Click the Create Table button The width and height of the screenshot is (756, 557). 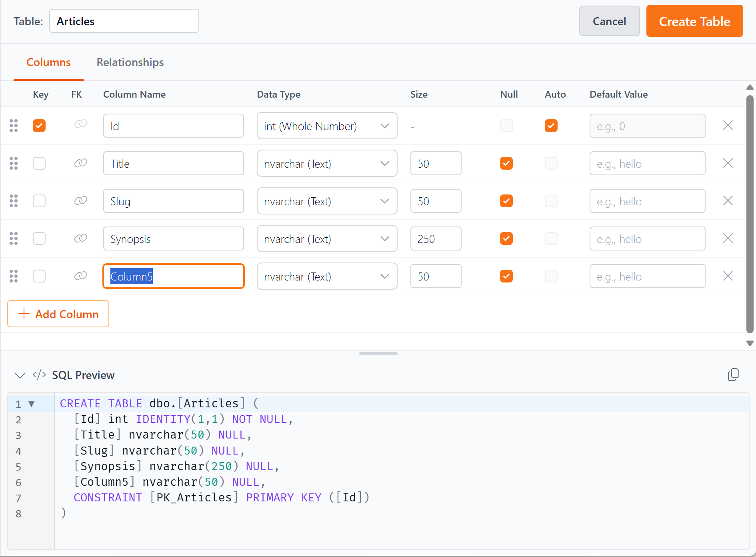695,21
